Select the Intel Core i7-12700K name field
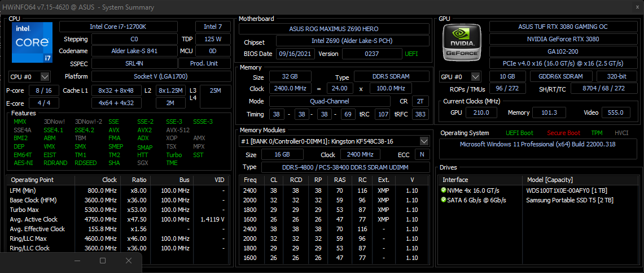Screen dimensions: 644x273 (x=119, y=27)
